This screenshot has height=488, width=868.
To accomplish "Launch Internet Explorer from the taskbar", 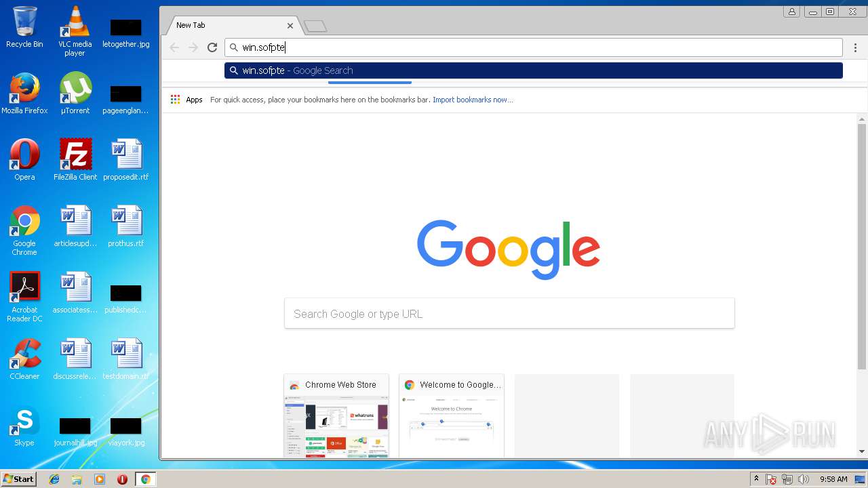I will [54, 479].
